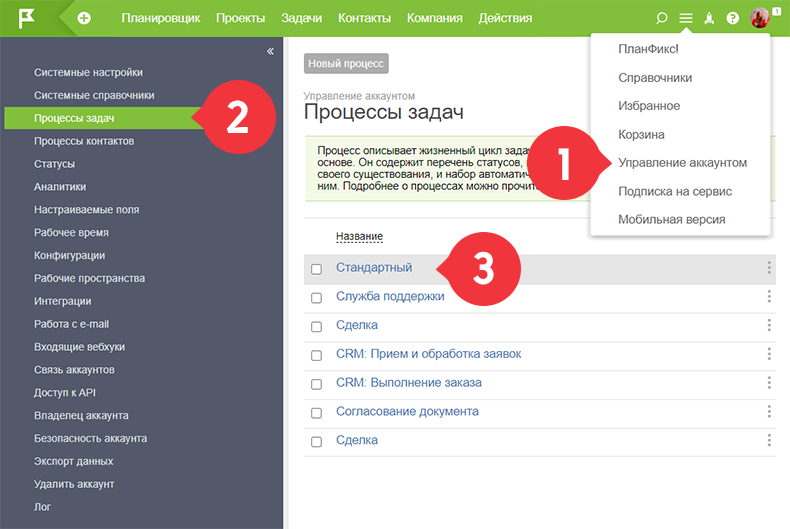Open the three-dot menu for Стандартный
The height and width of the screenshot is (529, 790).
coord(769,268)
